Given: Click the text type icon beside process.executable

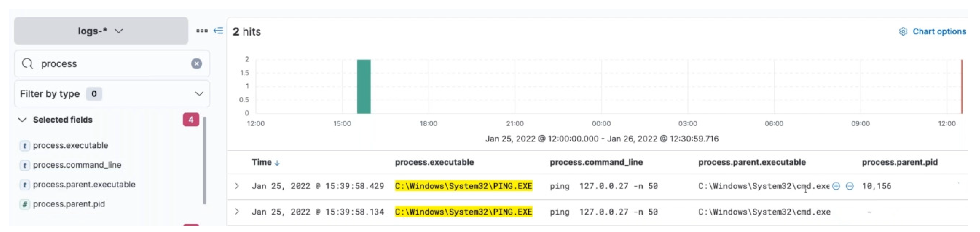Looking at the screenshot, I should [x=25, y=146].
